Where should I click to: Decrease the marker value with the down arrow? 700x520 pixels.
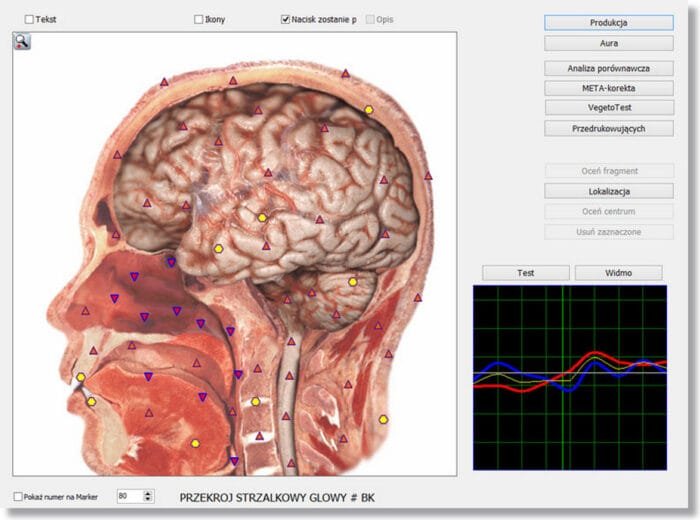click(x=149, y=499)
